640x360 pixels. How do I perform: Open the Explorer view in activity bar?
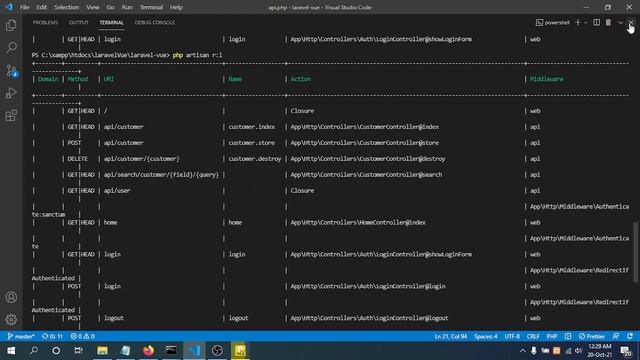pos(11,25)
